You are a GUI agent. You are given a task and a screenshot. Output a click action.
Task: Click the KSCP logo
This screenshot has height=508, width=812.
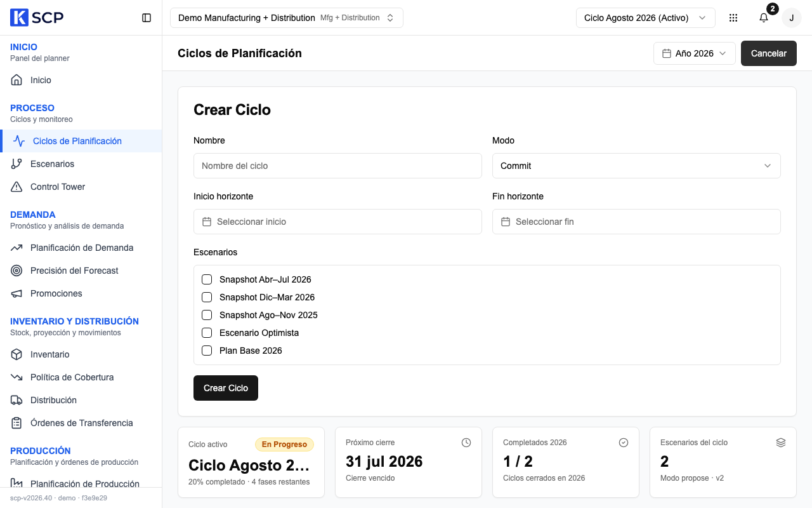tap(37, 18)
